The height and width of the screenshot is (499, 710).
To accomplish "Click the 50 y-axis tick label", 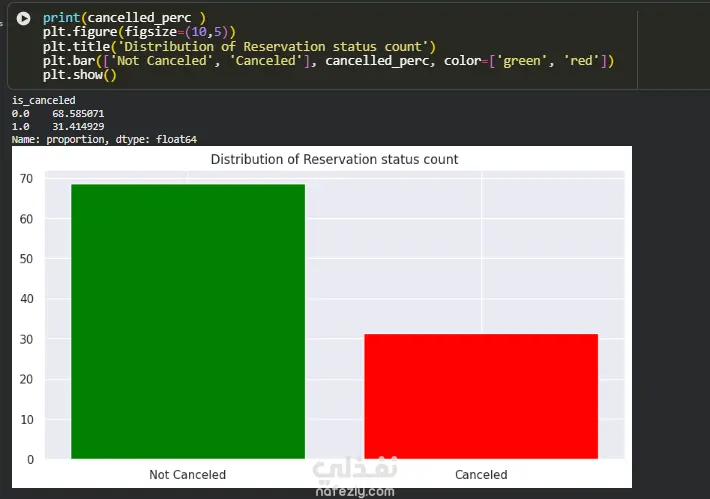I will coord(26,259).
